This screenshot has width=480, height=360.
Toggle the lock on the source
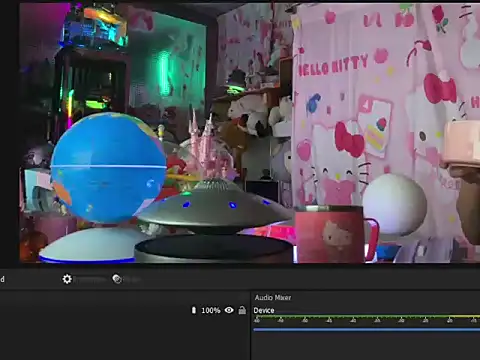click(x=242, y=310)
